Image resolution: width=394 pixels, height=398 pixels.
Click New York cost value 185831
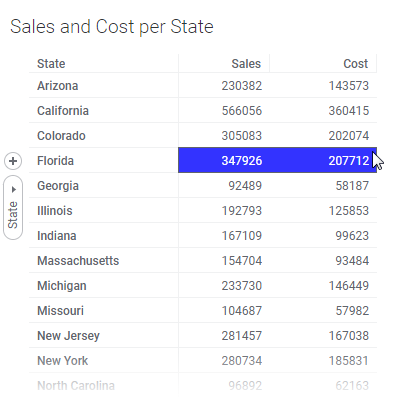coord(349,361)
